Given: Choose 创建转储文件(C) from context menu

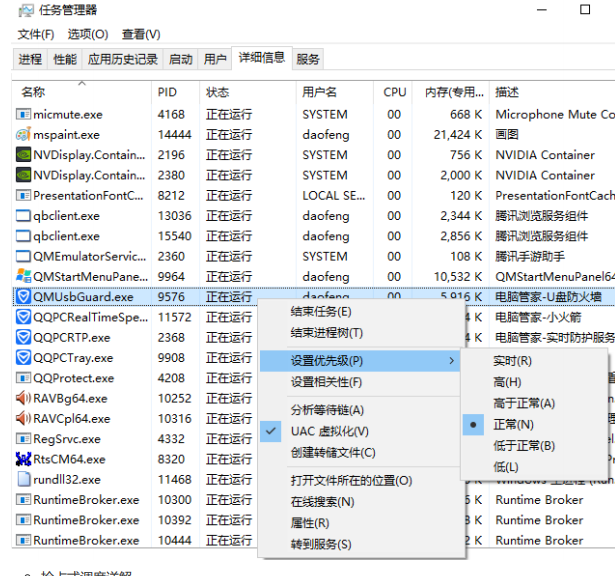Looking at the screenshot, I should pyautogui.click(x=360, y=452).
